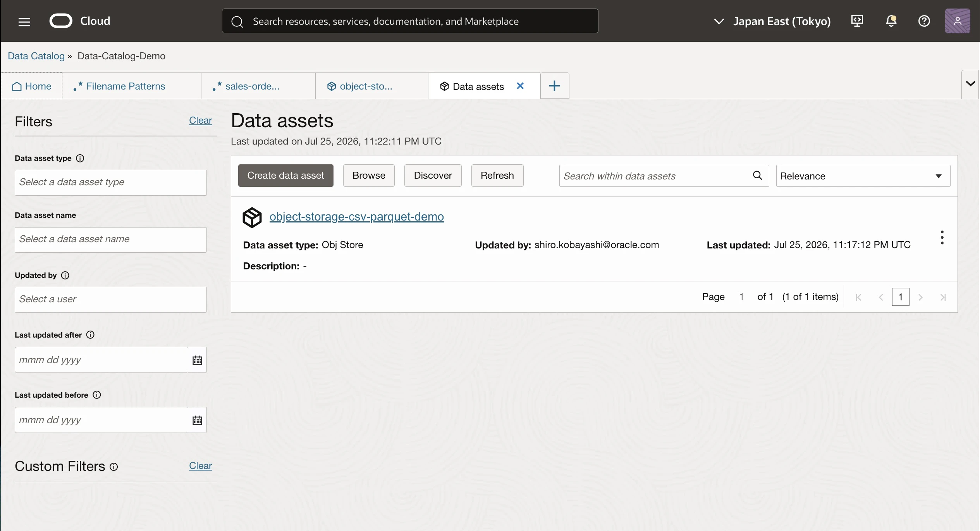Expand the tab list chevron at right
The width and height of the screenshot is (980, 531).
click(970, 84)
